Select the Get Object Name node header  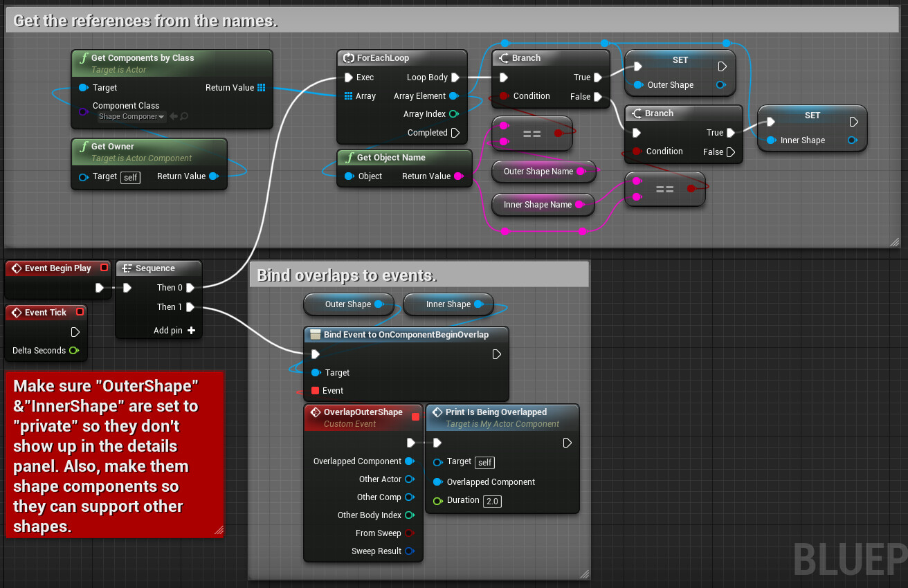405,158
